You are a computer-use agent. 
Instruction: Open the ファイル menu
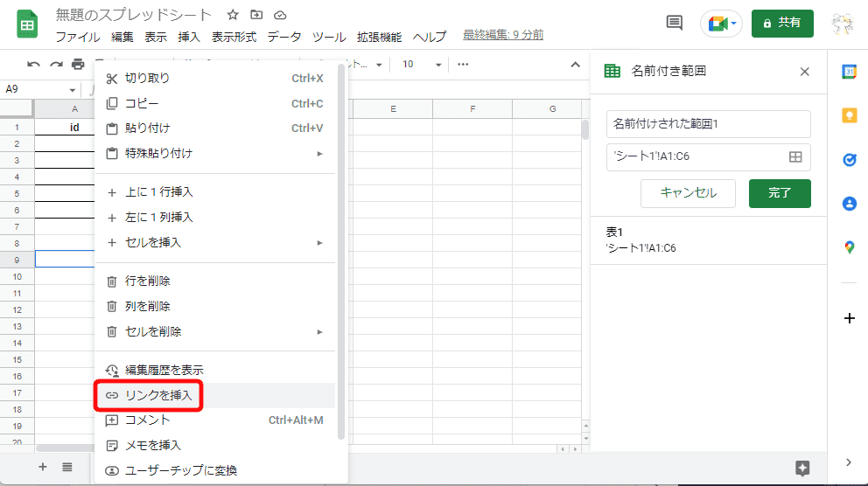[78, 37]
